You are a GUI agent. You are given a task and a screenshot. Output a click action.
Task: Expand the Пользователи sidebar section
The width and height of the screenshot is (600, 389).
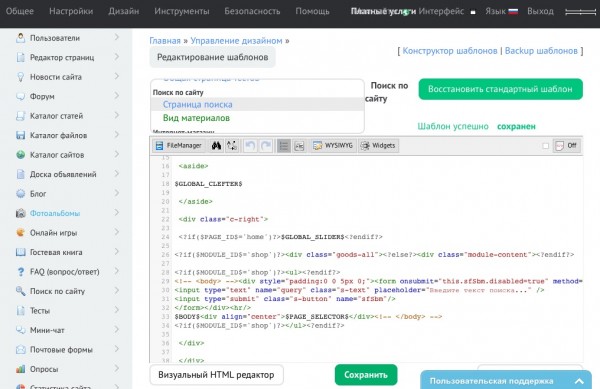pyautogui.click(x=117, y=37)
